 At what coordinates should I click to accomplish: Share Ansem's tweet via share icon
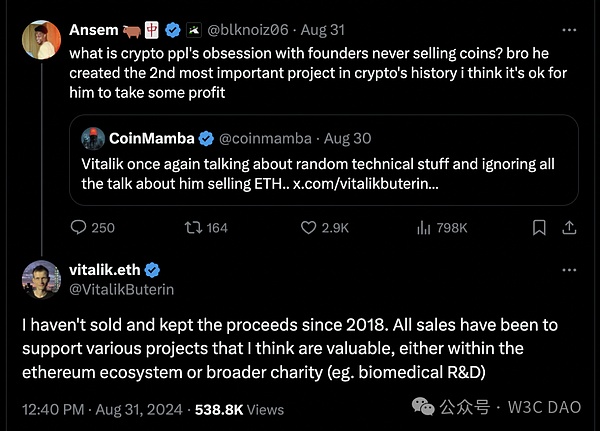point(569,228)
